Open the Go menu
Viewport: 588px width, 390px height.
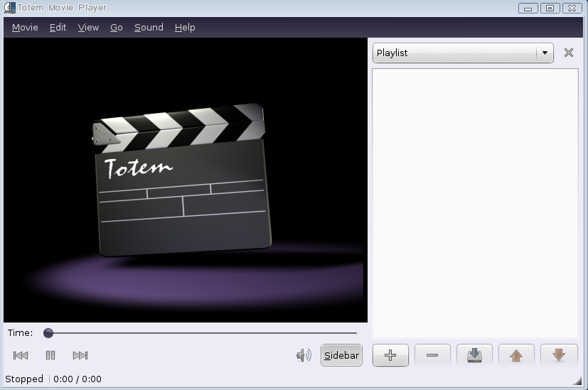click(117, 27)
